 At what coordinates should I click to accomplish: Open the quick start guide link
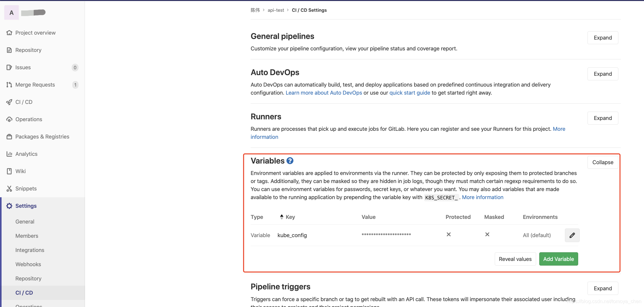coord(410,93)
